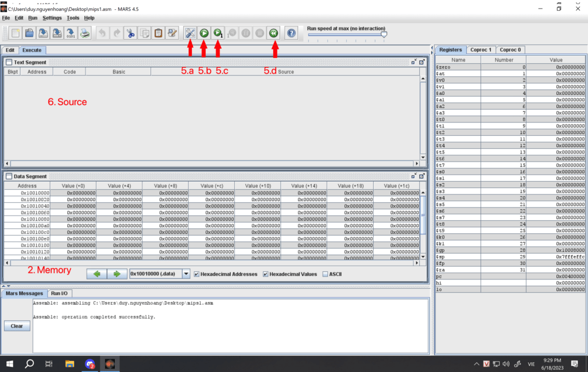Click the greyed Backstep toolbar icon
Viewport: 588px width, 372px height.
coord(232,33)
